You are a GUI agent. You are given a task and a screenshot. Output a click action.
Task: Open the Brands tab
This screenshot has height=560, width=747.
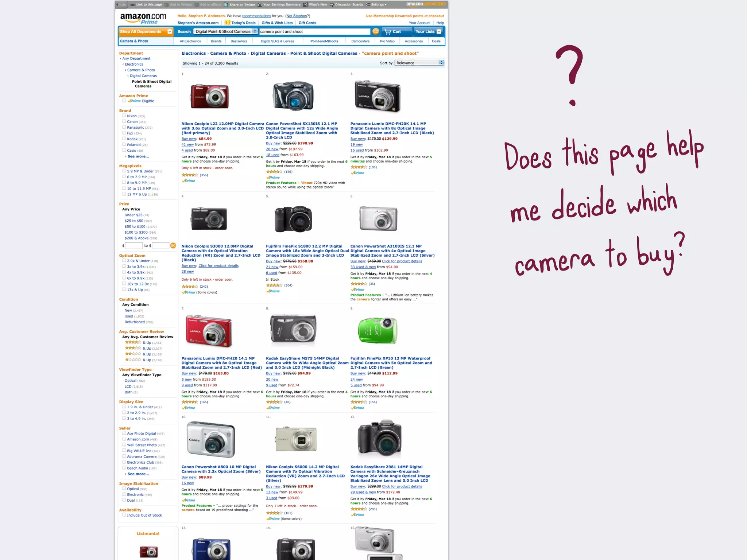[216, 41]
